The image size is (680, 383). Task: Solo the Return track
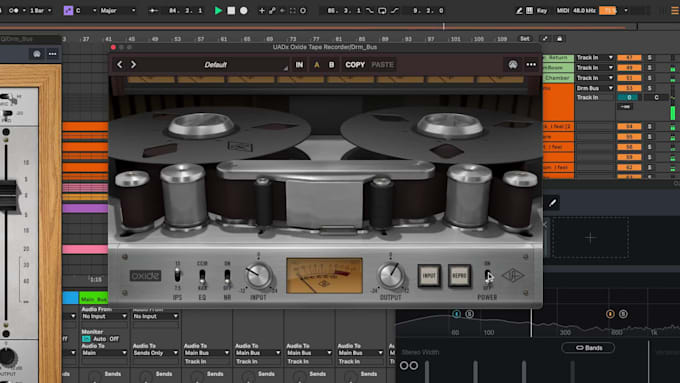(x=650, y=57)
